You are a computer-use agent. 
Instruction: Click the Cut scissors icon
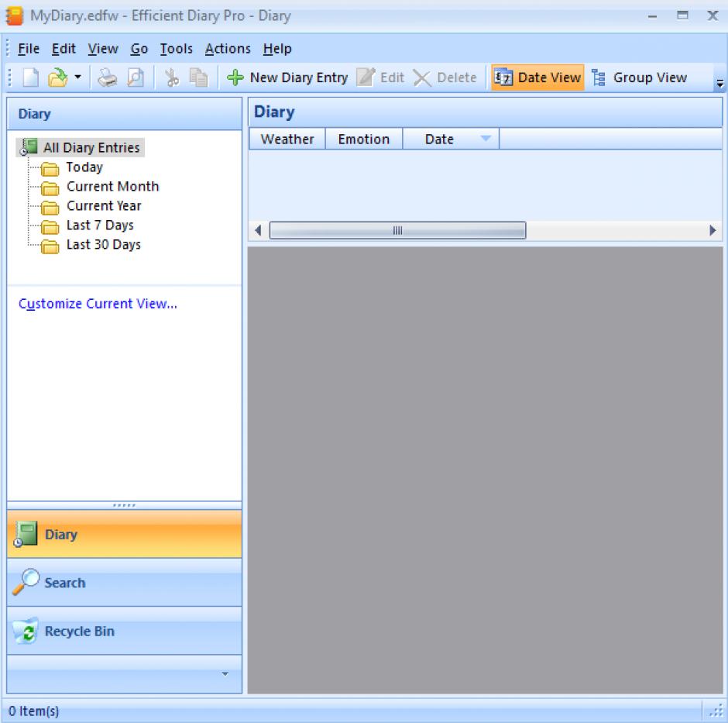(171, 77)
